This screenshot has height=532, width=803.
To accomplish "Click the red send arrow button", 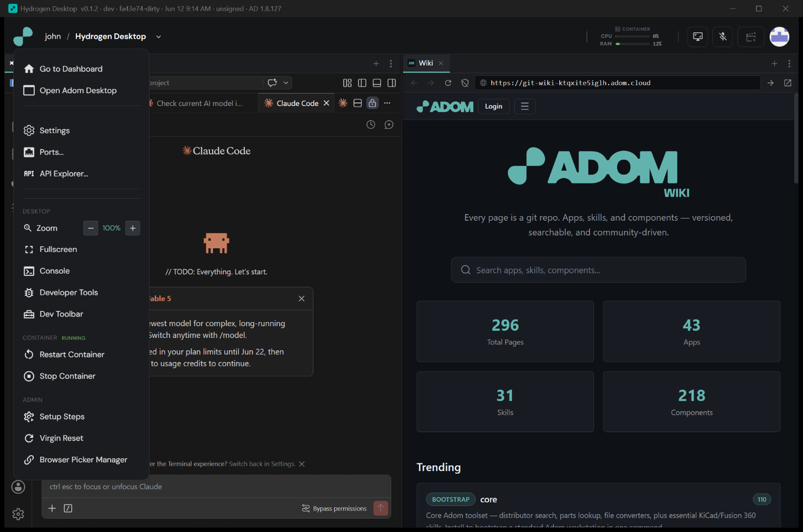I will point(381,508).
